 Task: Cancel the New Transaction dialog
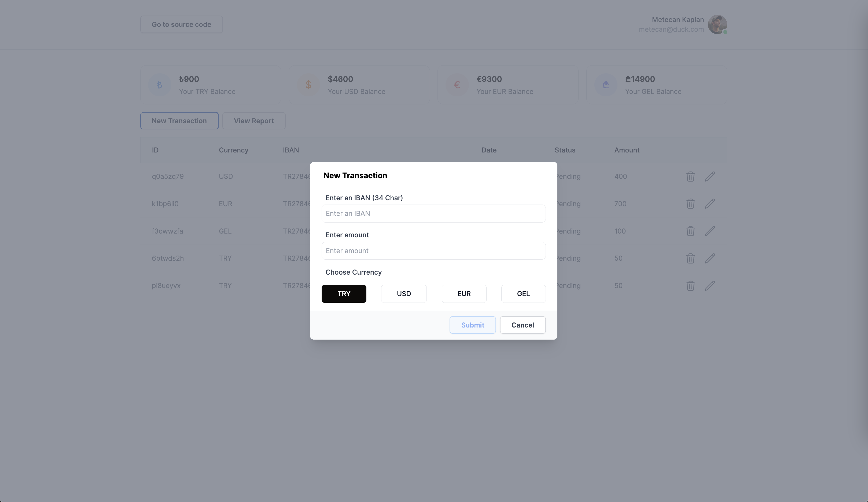click(523, 325)
